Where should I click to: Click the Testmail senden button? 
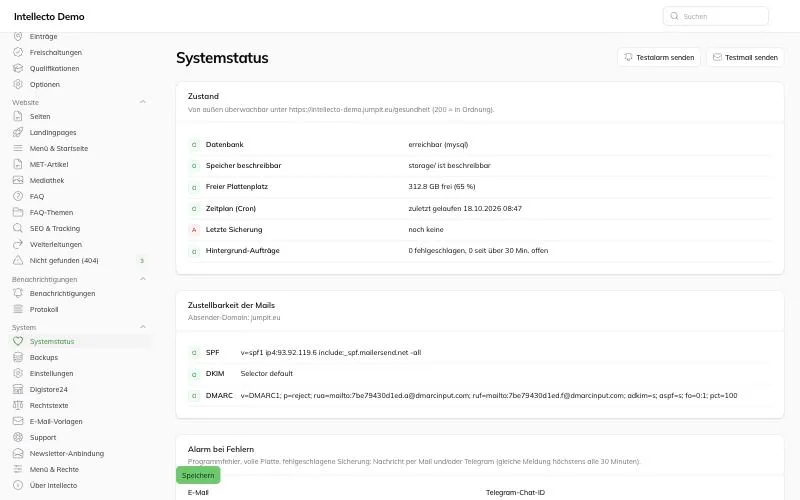click(x=745, y=57)
